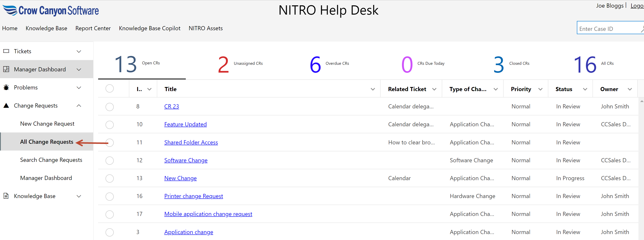Viewport: 644px width, 240px height.
Task: Open the Printer change Request link
Action: tap(194, 196)
